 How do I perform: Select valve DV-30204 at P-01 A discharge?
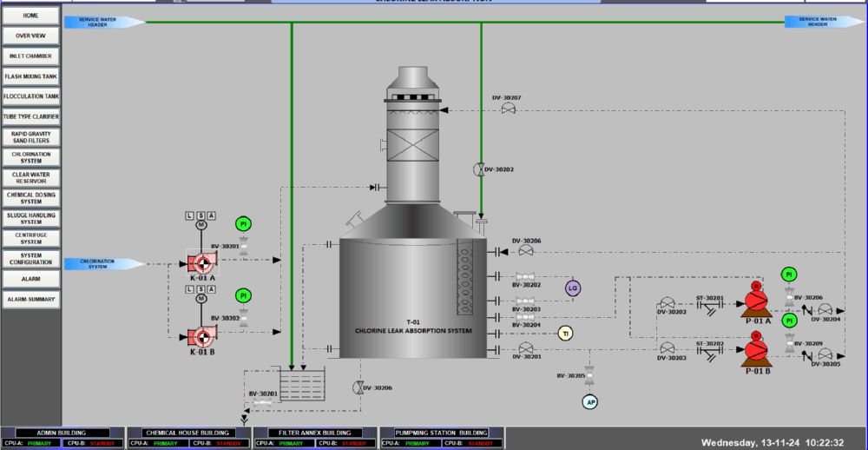[825, 309]
